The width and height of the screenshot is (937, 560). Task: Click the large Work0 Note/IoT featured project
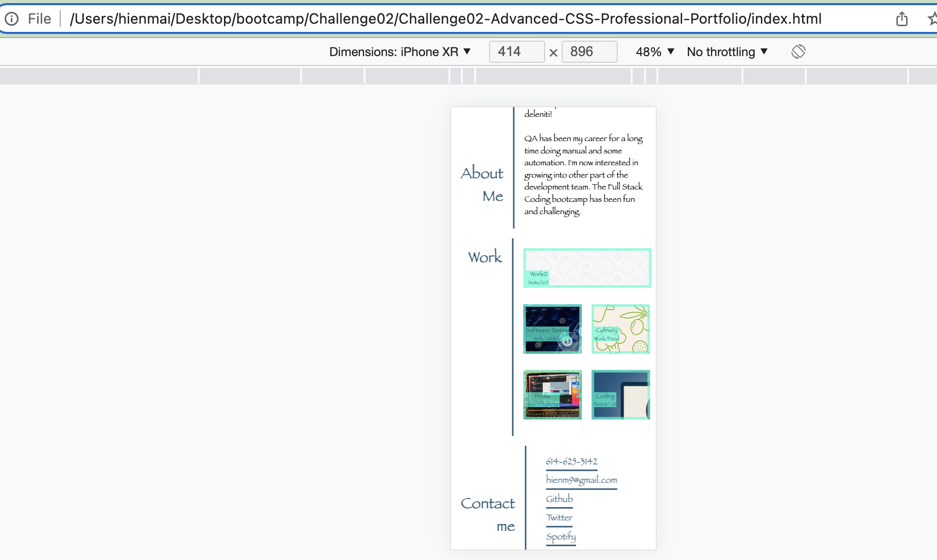(587, 268)
